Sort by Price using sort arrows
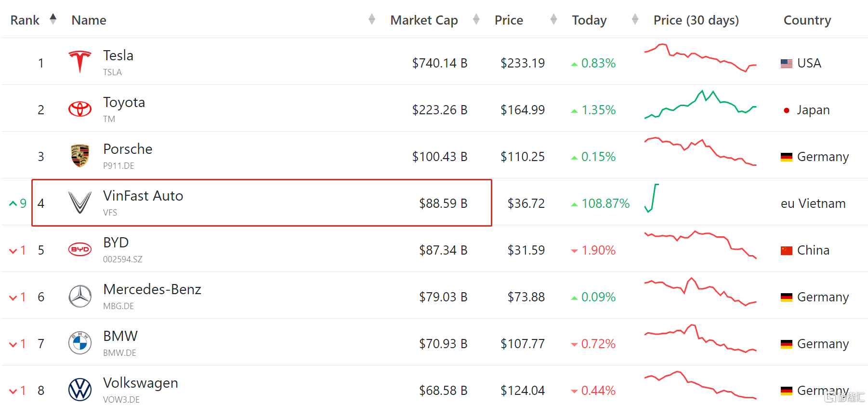This screenshot has height=406, width=868. 553,19
